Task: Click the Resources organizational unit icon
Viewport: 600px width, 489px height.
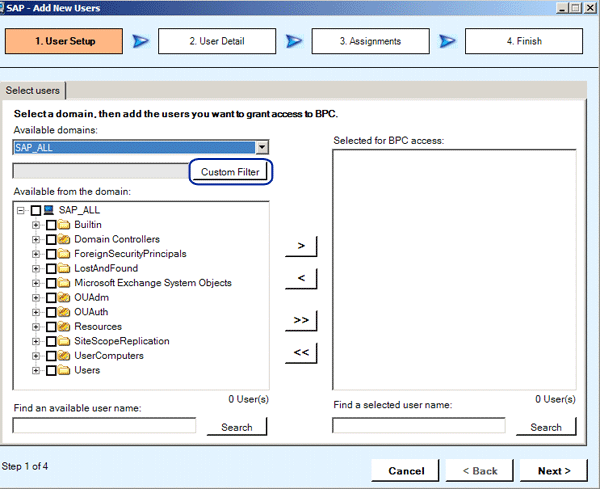Action: point(64,326)
